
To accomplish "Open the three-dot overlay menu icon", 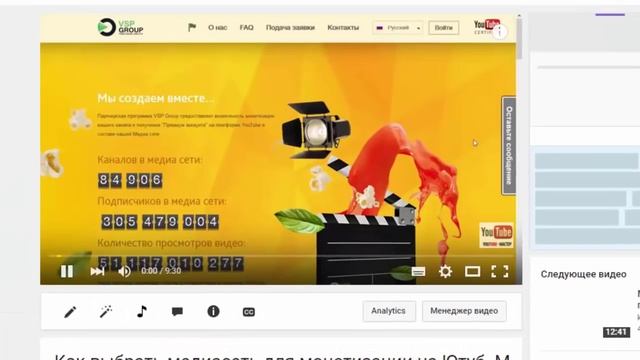I will pos(500,32).
